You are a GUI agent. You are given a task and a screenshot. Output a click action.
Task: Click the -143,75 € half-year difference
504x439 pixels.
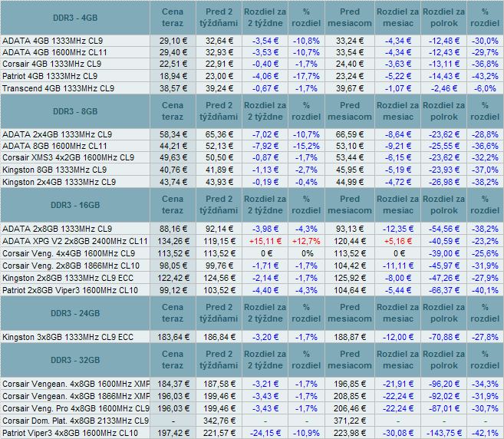click(x=444, y=433)
